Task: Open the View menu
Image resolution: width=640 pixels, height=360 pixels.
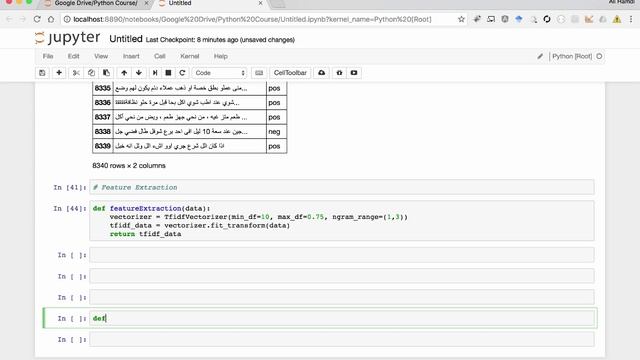Action: click(x=101, y=56)
